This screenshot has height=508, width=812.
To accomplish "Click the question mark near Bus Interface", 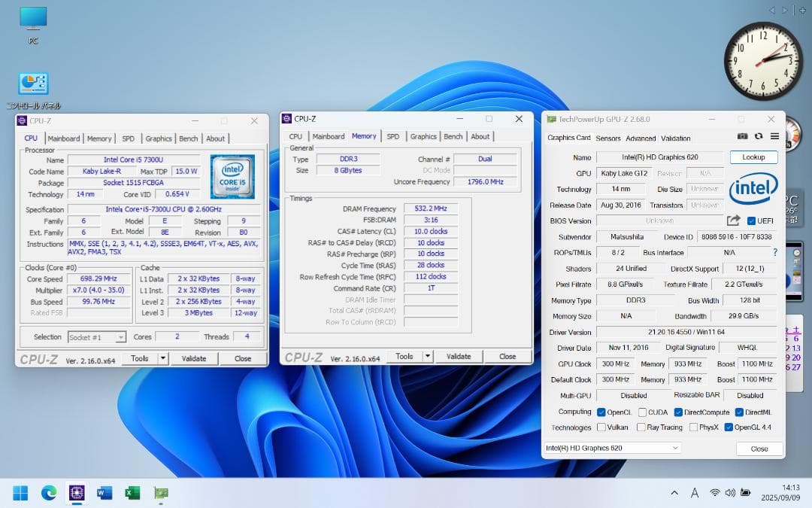I will (x=775, y=252).
